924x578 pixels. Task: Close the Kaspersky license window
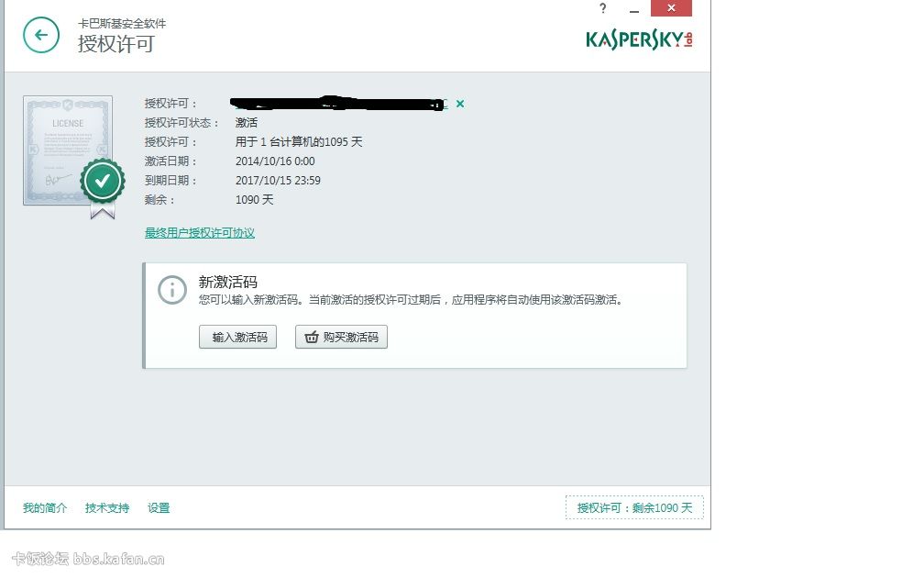point(671,8)
